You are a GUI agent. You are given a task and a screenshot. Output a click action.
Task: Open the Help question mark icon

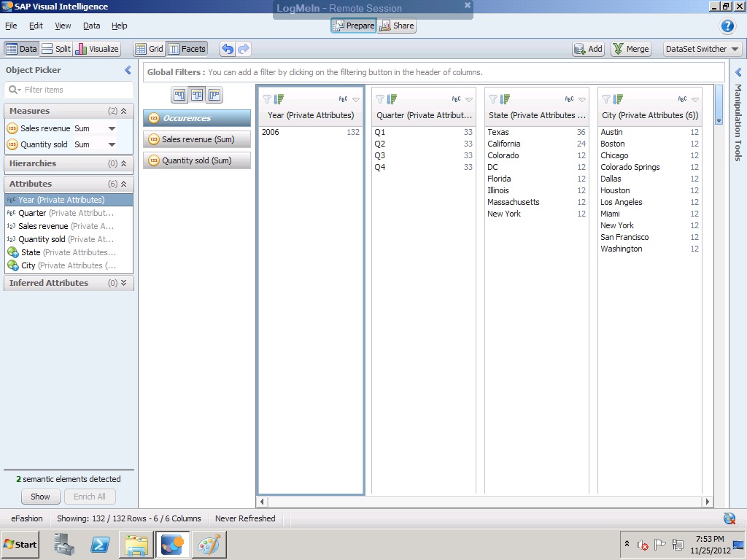point(727,26)
